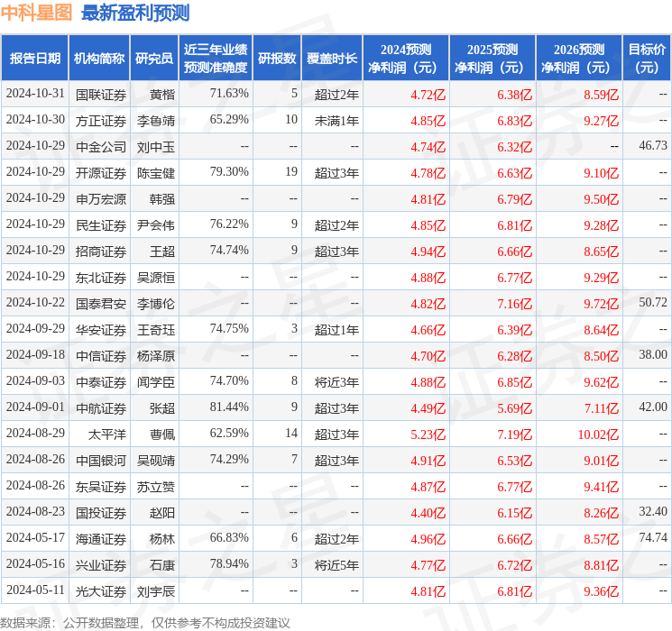Select the 目标价 column header
The width and height of the screenshot is (672, 631).
[x=647, y=59]
